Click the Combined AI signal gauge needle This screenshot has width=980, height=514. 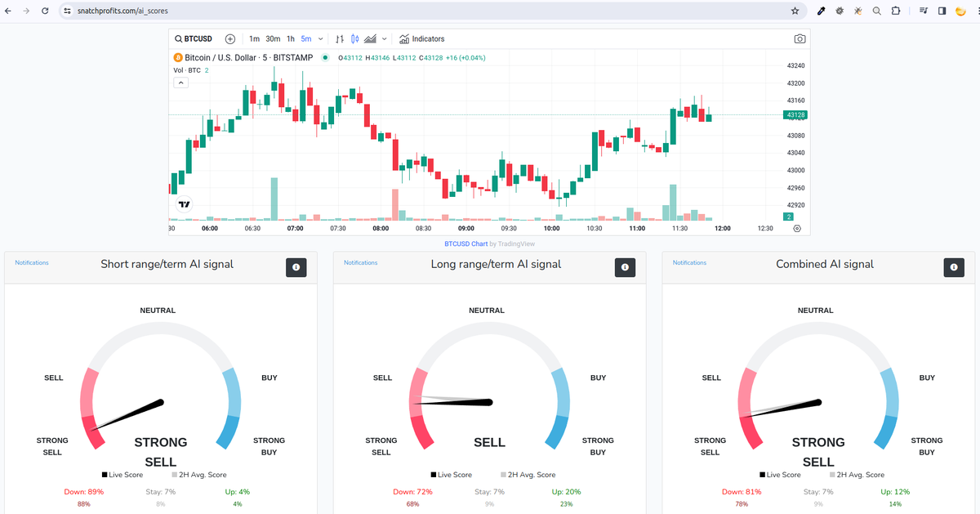click(x=782, y=409)
